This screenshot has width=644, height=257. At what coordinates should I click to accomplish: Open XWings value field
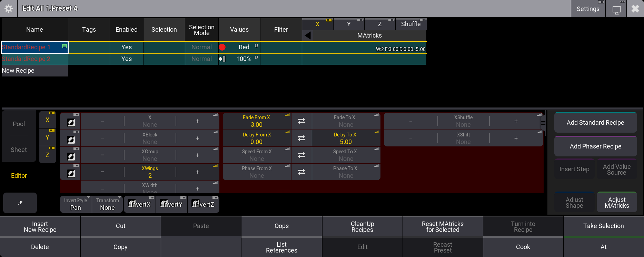tap(150, 172)
